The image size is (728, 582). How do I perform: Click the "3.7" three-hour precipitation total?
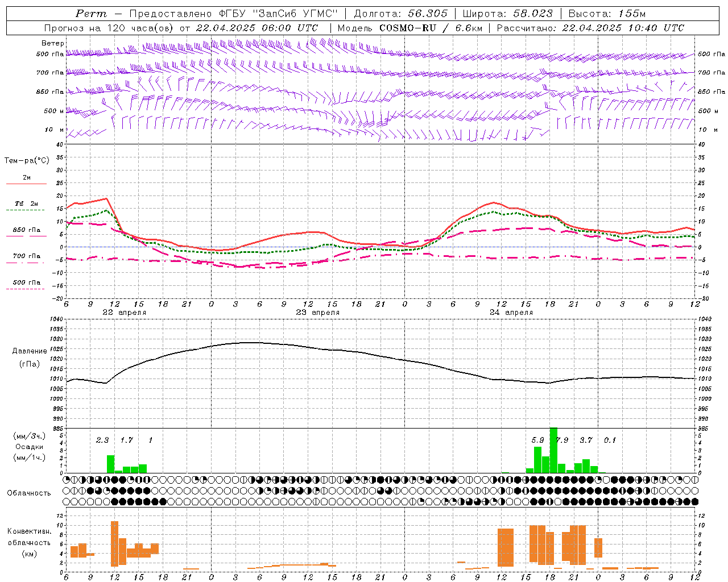[x=586, y=440]
